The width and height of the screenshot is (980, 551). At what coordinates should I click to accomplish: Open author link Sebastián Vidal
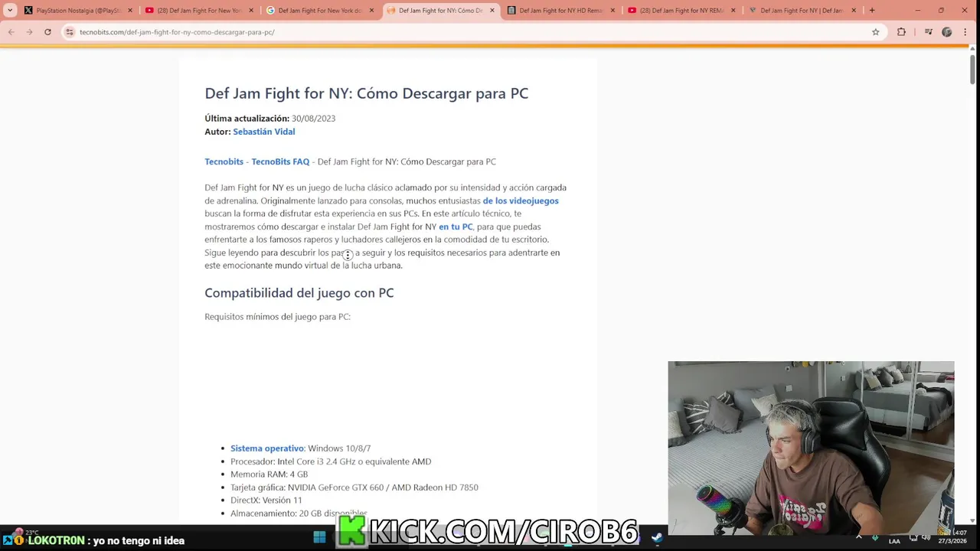pyautogui.click(x=263, y=132)
